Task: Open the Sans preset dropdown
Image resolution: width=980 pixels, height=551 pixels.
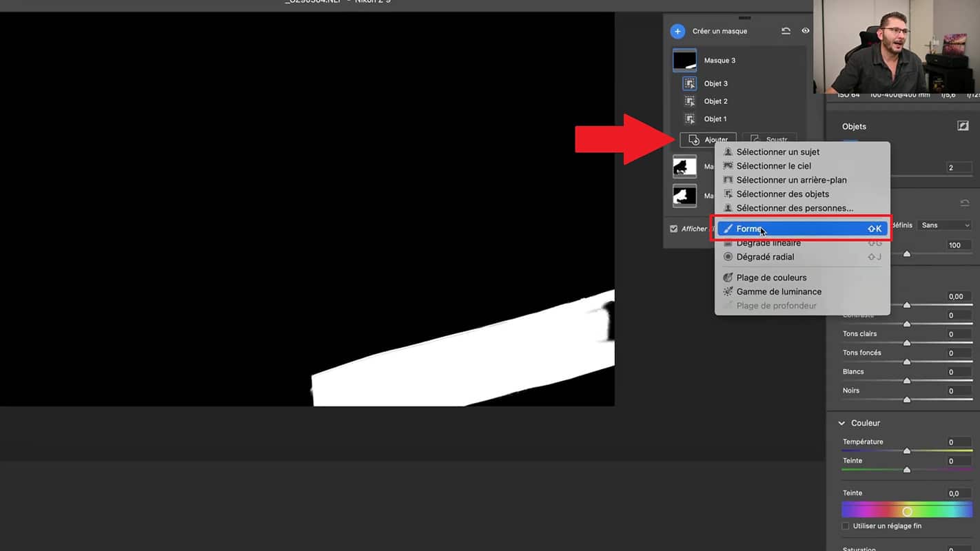Action: [x=946, y=225]
